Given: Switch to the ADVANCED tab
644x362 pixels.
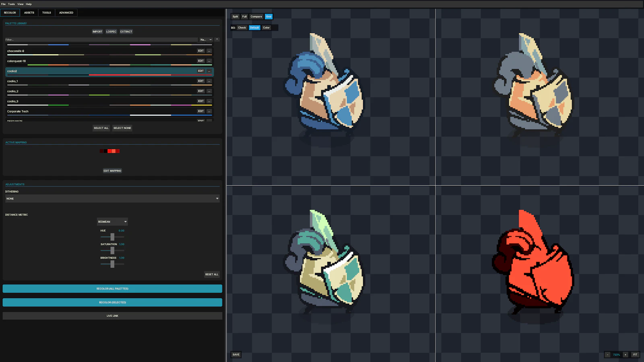Looking at the screenshot, I should 66,12.
